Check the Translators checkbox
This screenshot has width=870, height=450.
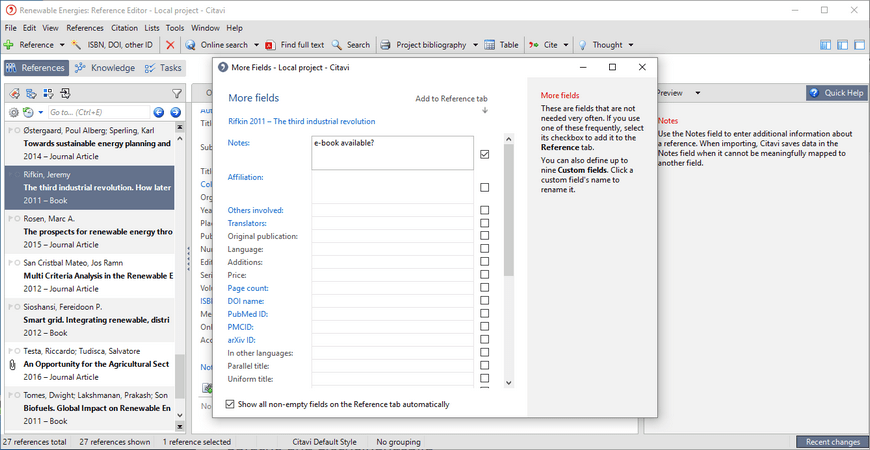click(484, 223)
